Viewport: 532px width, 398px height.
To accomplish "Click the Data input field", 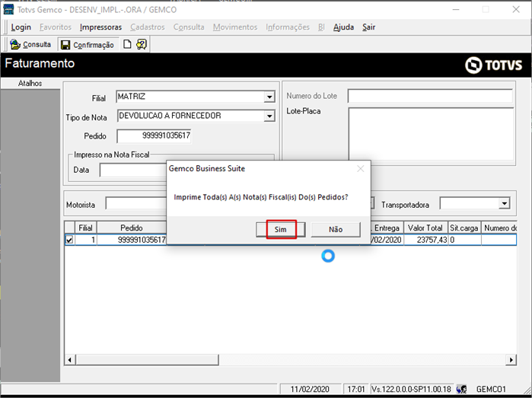I will point(133,170).
